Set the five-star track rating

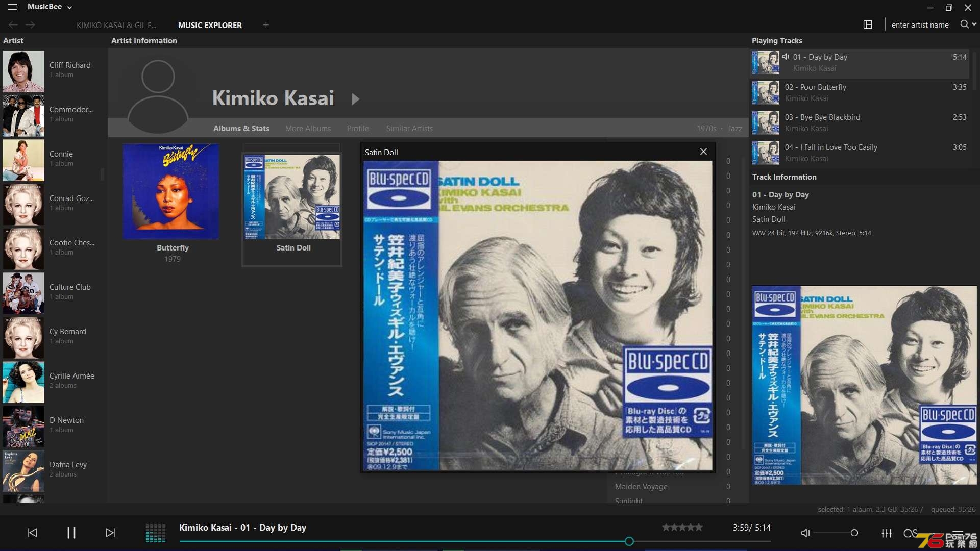[682, 528]
